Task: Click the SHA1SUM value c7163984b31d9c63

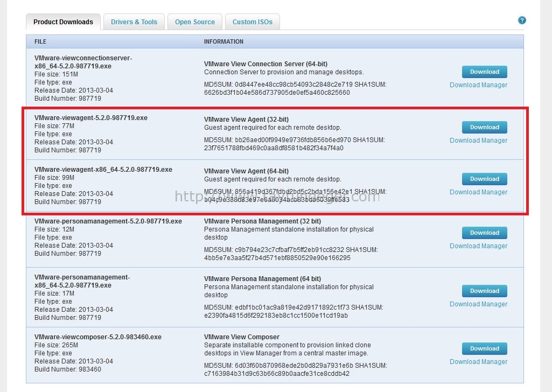Action: point(277,374)
